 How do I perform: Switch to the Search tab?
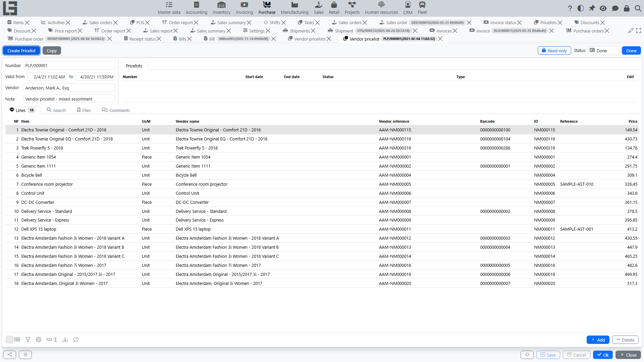(x=56, y=110)
